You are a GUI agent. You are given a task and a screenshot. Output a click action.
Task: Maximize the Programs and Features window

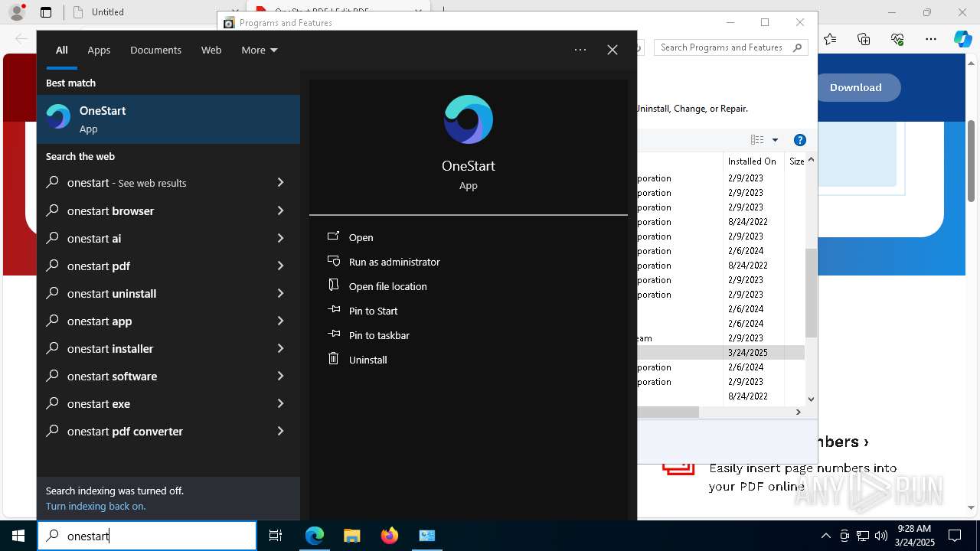(x=765, y=22)
